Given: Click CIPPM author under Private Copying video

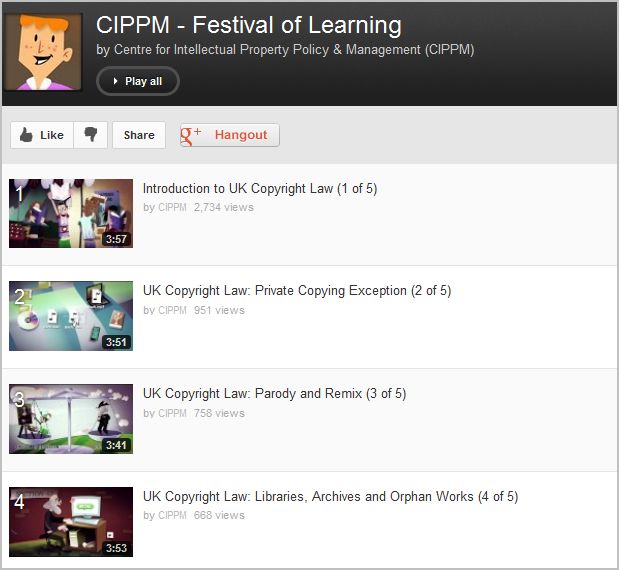Looking at the screenshot, I should pyautogui.click(x=172, y=310).
